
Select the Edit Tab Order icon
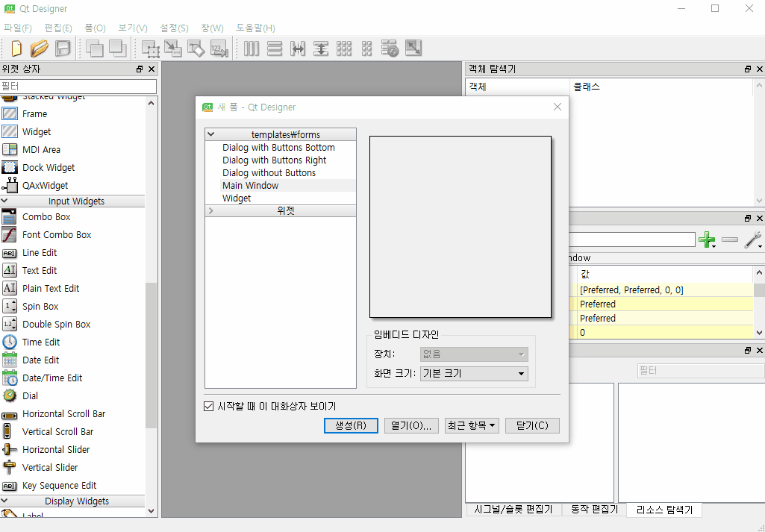click(219, 48)
